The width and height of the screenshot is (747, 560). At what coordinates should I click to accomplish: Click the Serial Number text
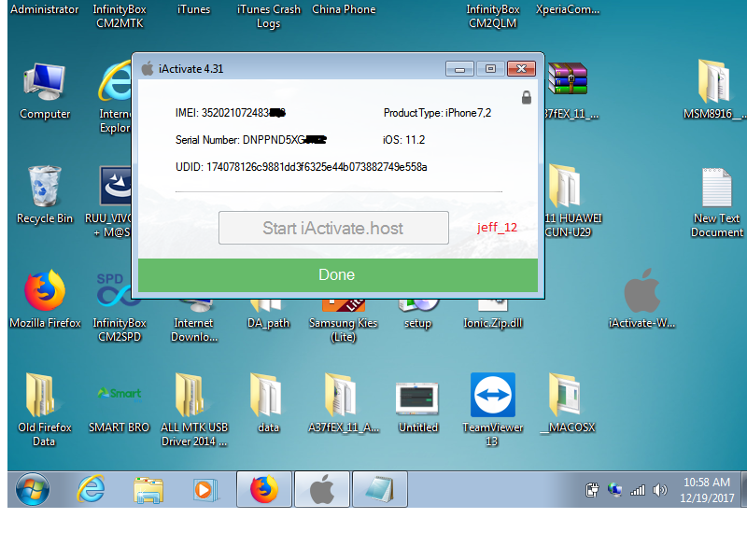[x=250, y=140]
